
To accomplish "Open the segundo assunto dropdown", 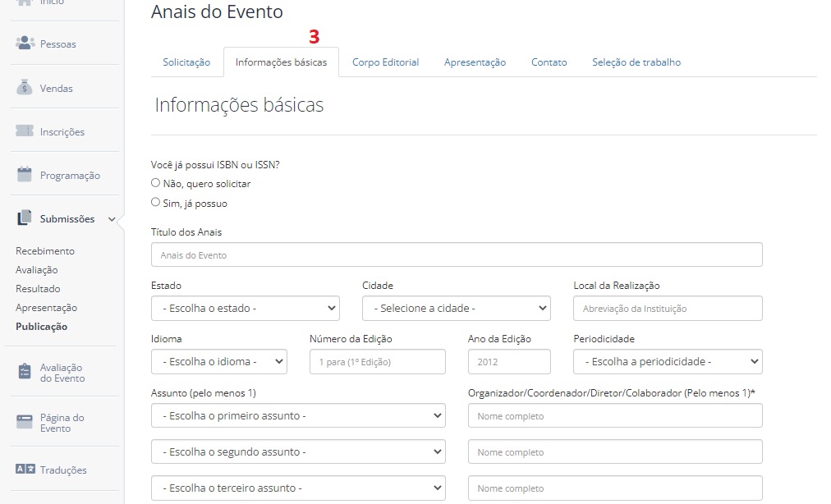I will point(298,452).
